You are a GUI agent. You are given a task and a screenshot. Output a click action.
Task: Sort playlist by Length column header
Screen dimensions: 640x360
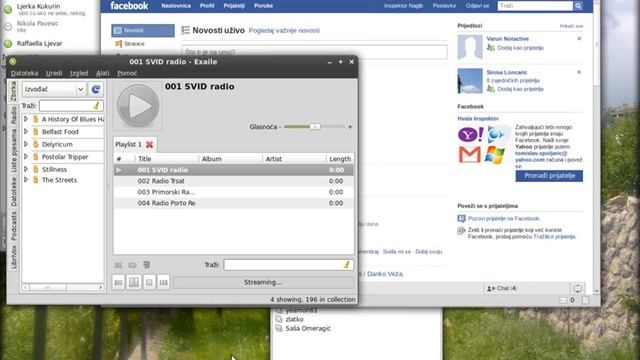[340, 159]
